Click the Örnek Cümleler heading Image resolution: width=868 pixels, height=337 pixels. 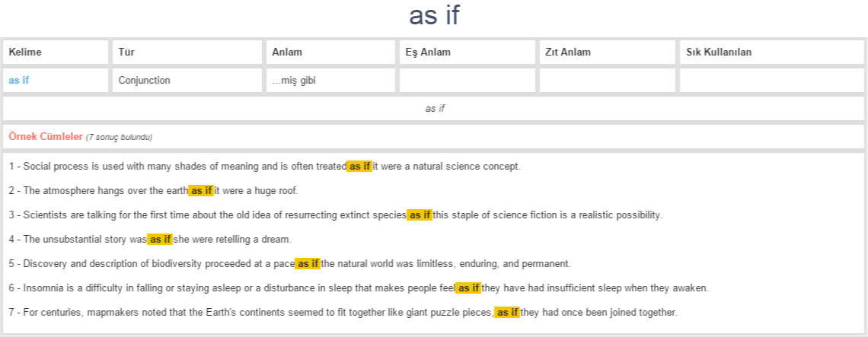point(46,137)
